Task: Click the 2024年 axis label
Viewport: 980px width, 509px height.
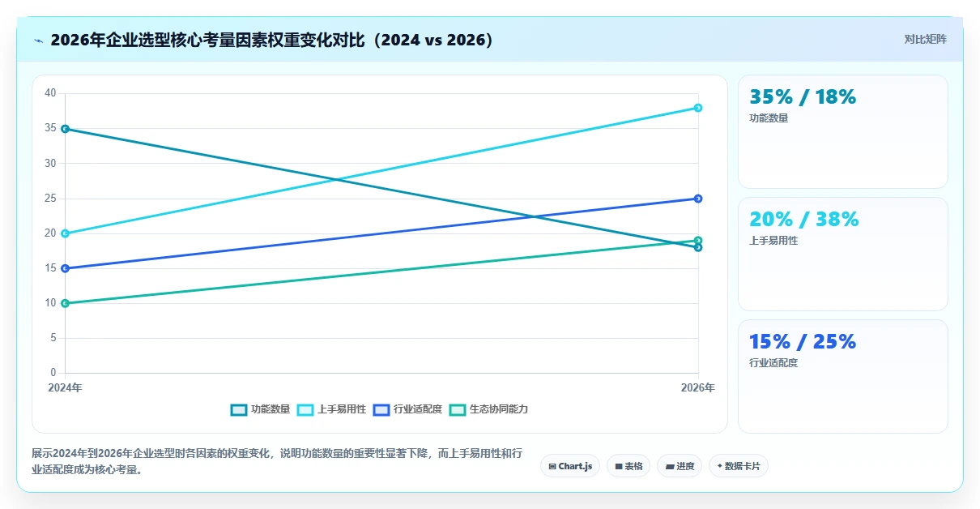Action: [65, 388]
